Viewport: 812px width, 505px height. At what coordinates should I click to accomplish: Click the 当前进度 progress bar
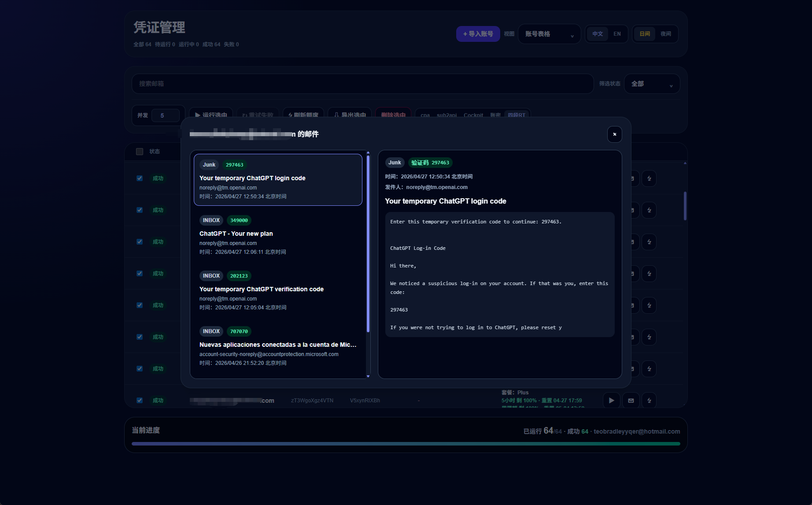coord(406,444)
